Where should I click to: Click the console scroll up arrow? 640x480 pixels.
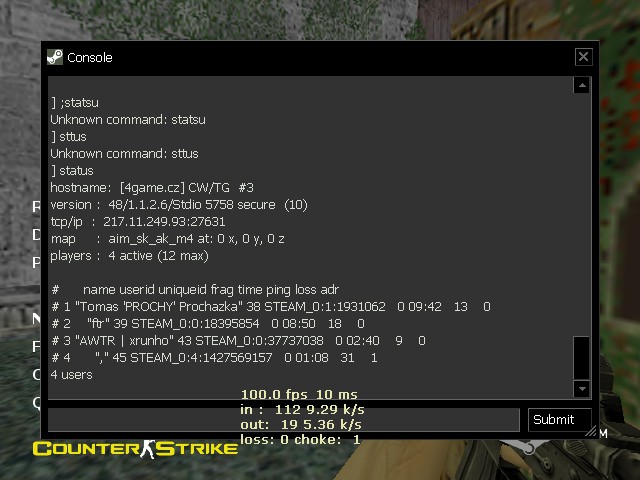[x=582, y=85]
